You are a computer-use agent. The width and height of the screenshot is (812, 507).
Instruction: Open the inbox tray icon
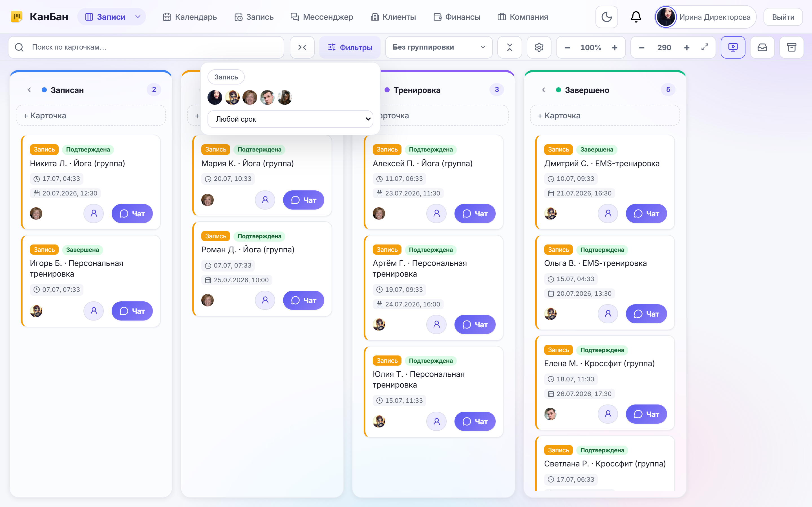[762, 47]
